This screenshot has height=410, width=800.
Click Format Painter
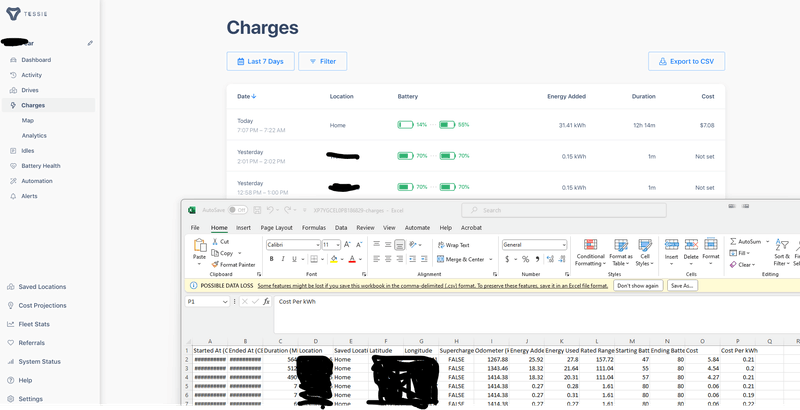[x=233, y=265]
